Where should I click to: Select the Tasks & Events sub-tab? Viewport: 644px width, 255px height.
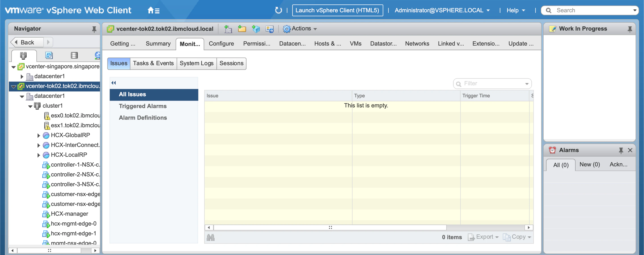click(x=153, y=63)
